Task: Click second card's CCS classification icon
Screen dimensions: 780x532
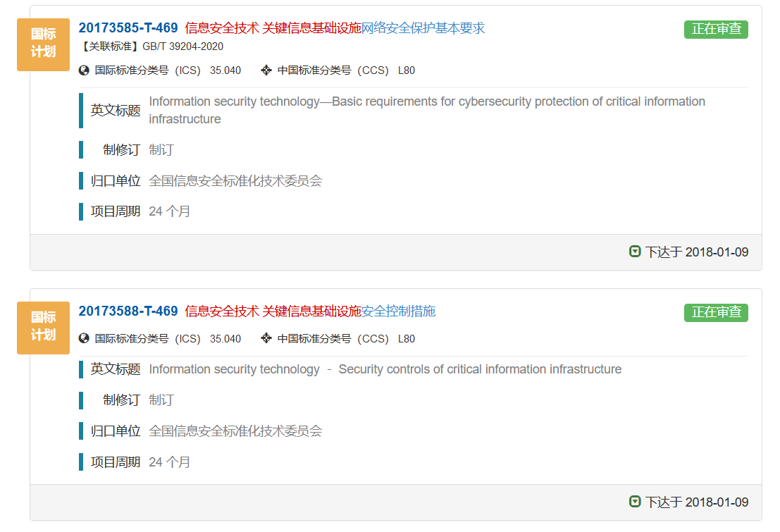Action: click(x=266, y=338)
